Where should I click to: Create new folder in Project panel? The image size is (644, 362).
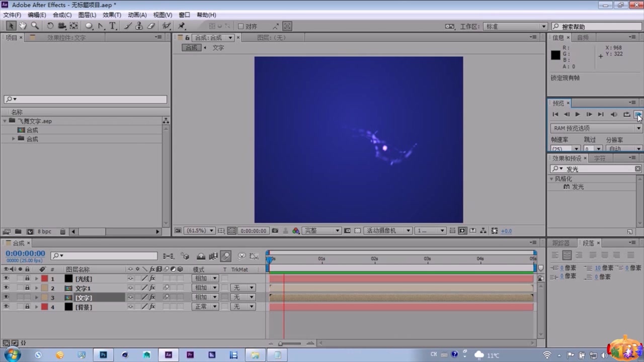(18, 232)
